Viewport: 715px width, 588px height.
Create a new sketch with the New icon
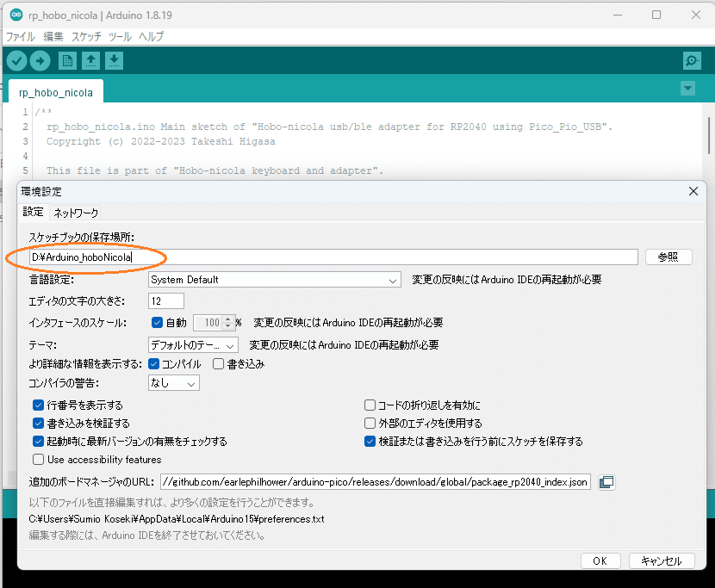pos(67,60)
